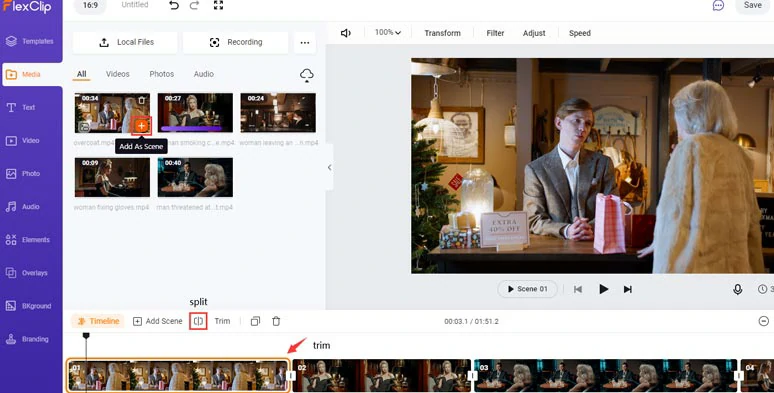774x393 pixels.
Task: Select scene 02 in the timeline
Action: coord(382,376)
